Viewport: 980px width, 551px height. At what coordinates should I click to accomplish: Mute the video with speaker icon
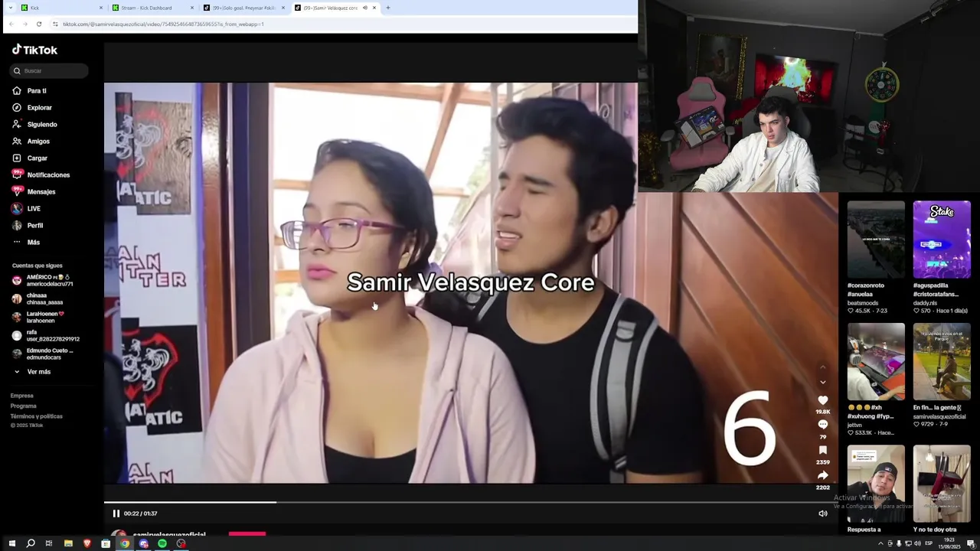tap(823, 514)
